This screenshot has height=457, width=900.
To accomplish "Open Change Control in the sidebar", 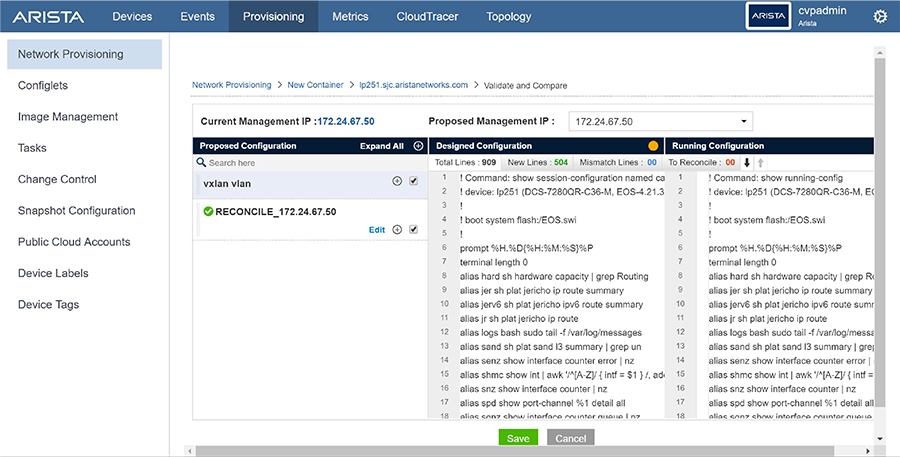I will tap(57, 179).
